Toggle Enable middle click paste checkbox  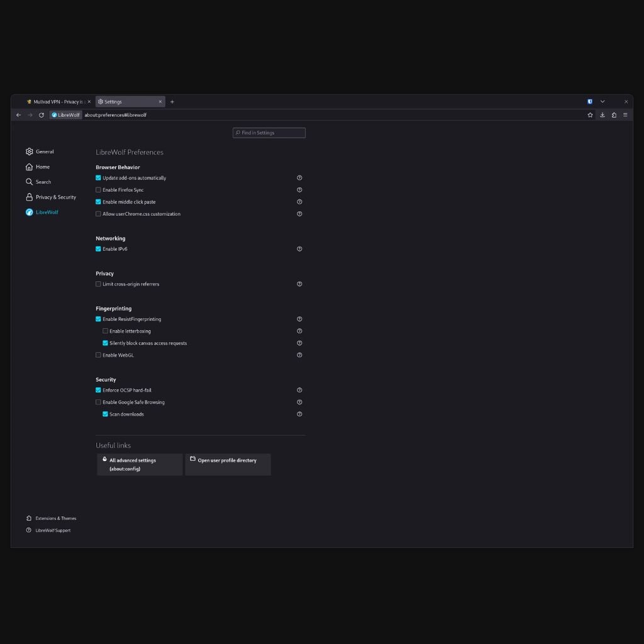click(x=98, y=202)
